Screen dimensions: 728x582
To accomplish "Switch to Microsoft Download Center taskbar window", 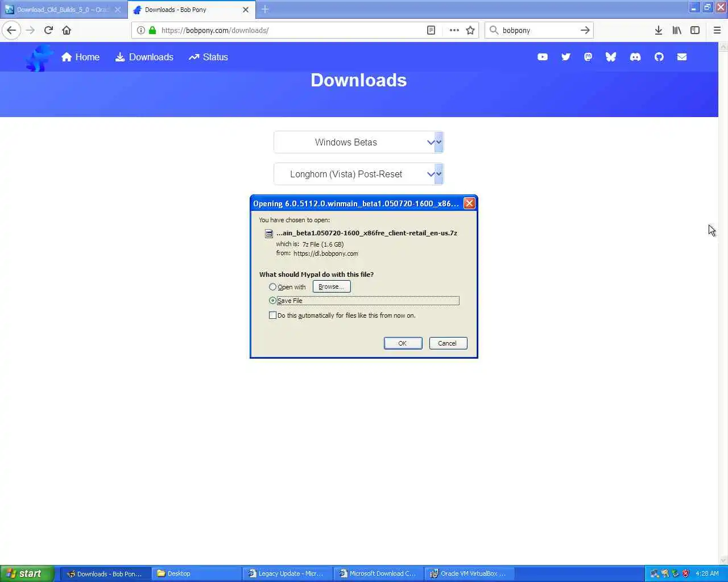I will pyautogui.click(x=379, y=573).
